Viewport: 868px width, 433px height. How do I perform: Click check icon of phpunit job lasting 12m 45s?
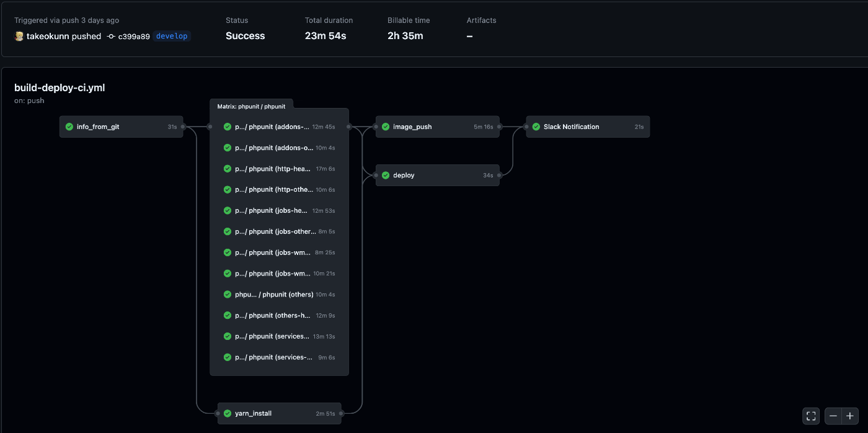228,127
